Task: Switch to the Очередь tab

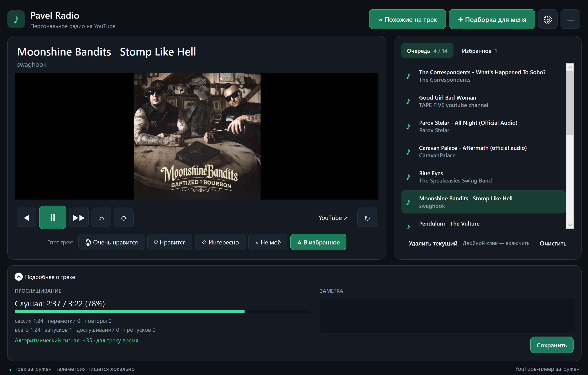Action: pos(427,51)
